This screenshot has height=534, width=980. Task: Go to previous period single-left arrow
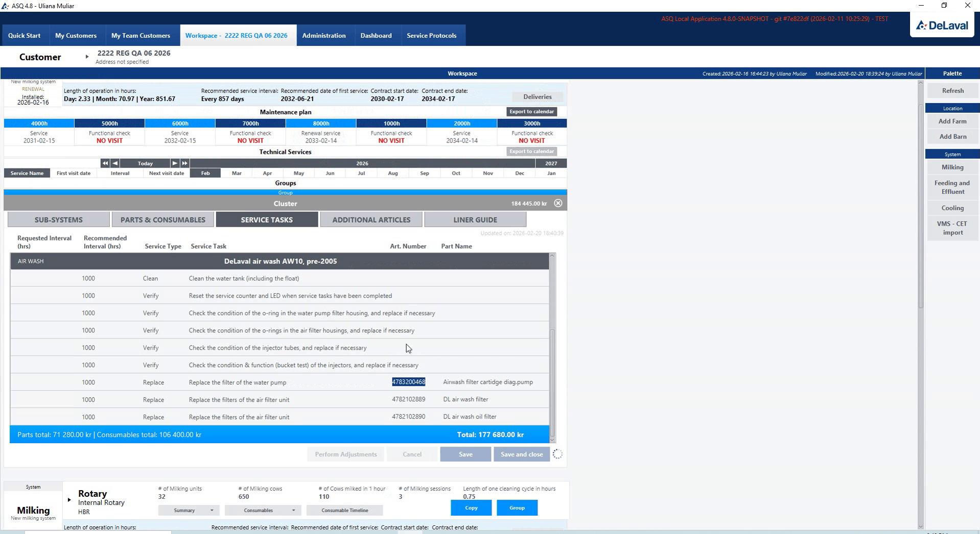115,163
